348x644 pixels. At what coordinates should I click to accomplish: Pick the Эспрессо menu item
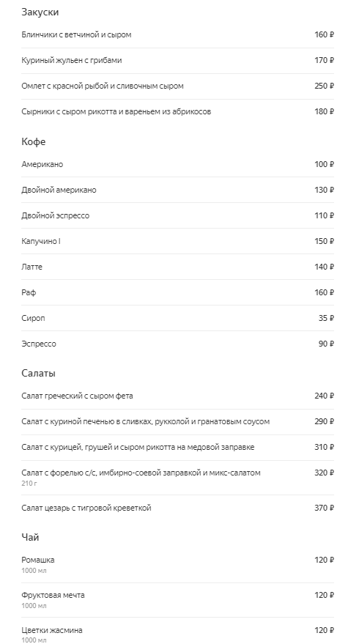[x=177, y=344]
